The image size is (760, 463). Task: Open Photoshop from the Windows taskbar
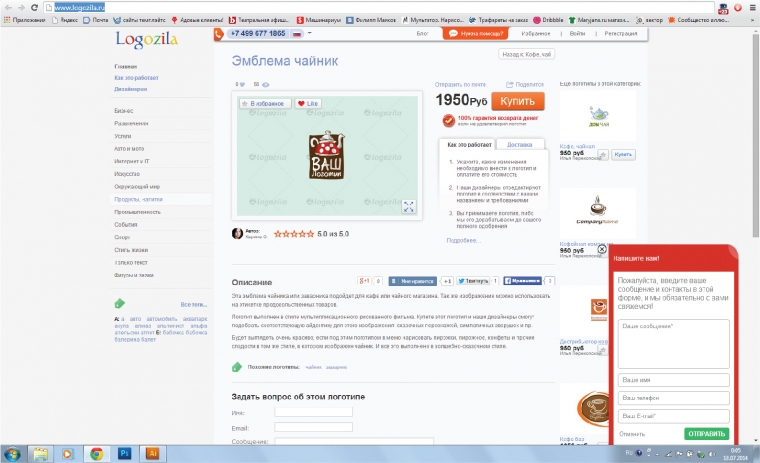coord(125,453)
